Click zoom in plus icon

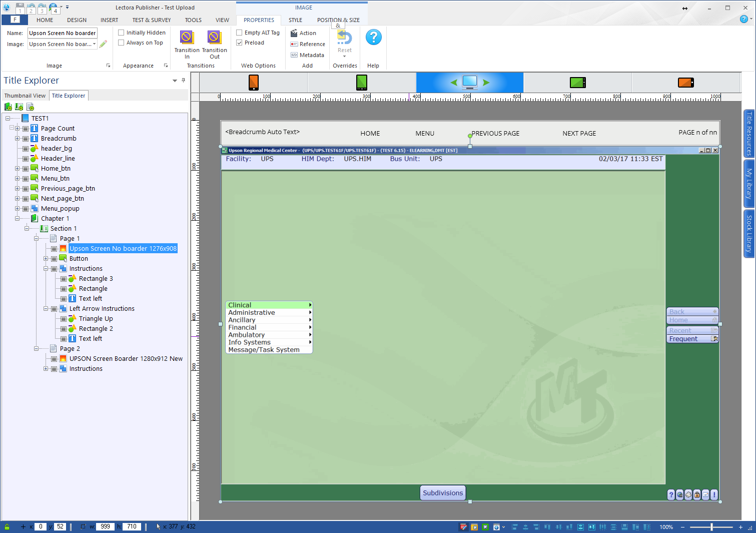click(x=740, y=527)
